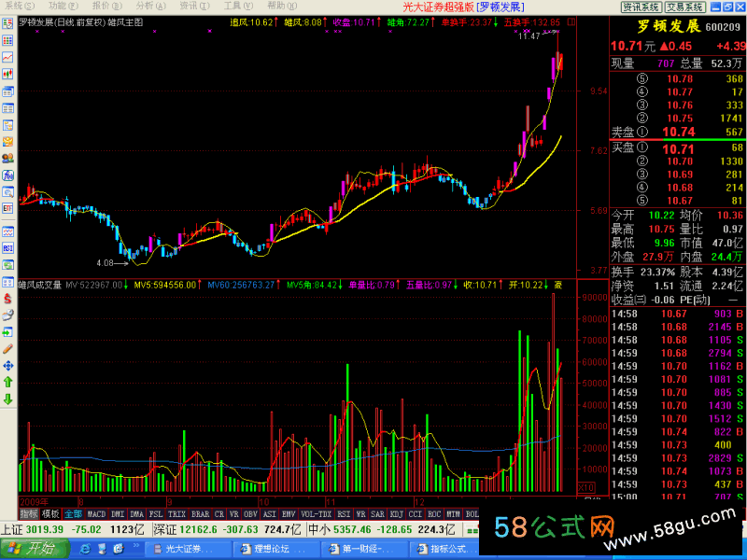Click the 上证 index value 3019.39
The width and height of the screenshot is (747, 560).
[45, 529]
